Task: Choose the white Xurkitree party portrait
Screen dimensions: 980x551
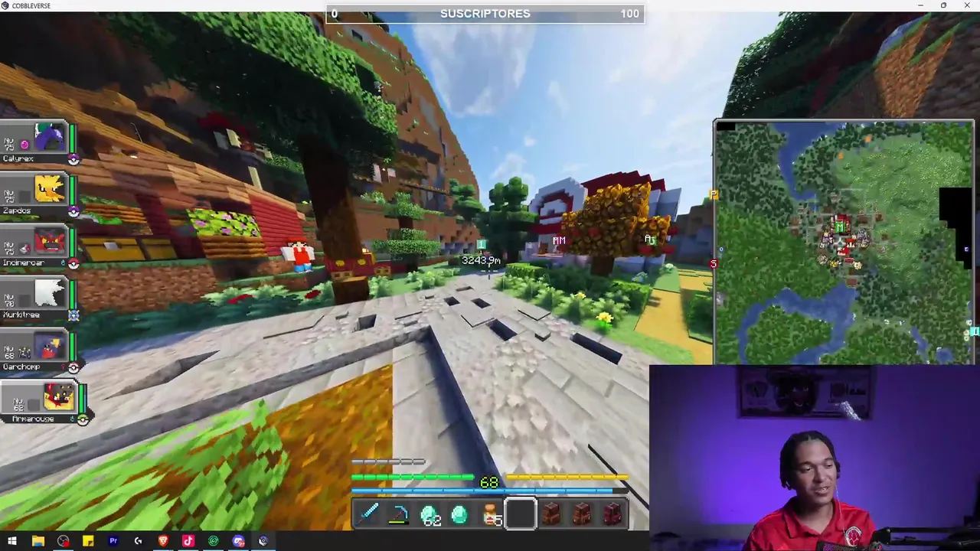Action: (50, 295)
